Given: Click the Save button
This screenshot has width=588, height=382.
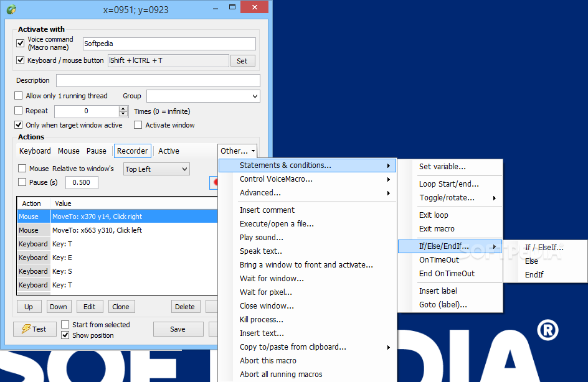Looking at the screenshot, I should (178, 329).
